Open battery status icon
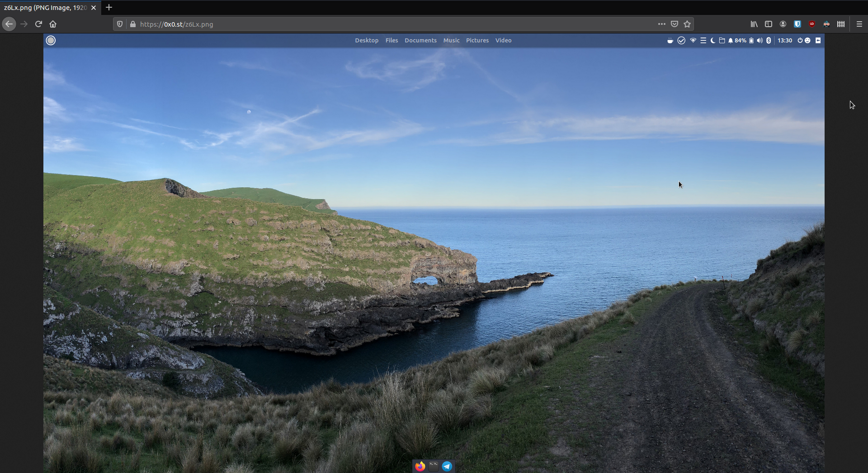This screenshot has height=473, width=868. [x=751, y=41]
